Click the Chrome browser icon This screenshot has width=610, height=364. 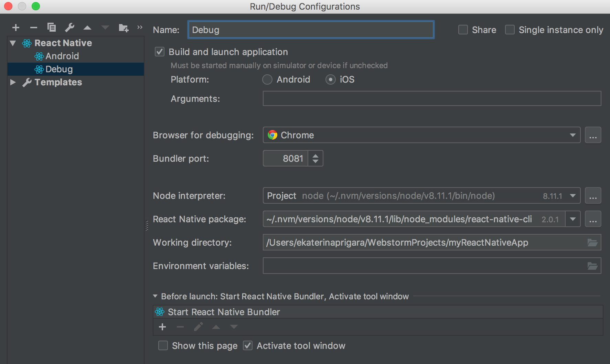coord(272,135)
